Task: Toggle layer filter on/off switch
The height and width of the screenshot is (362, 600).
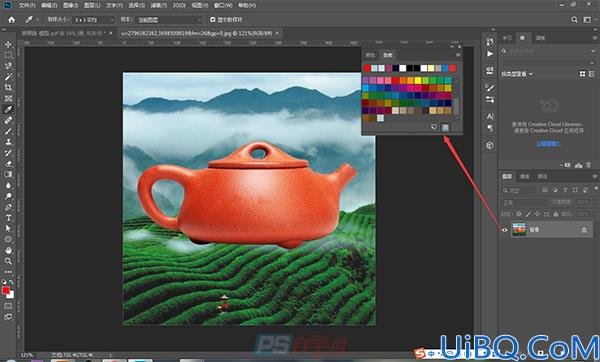Action: (596, 189)
